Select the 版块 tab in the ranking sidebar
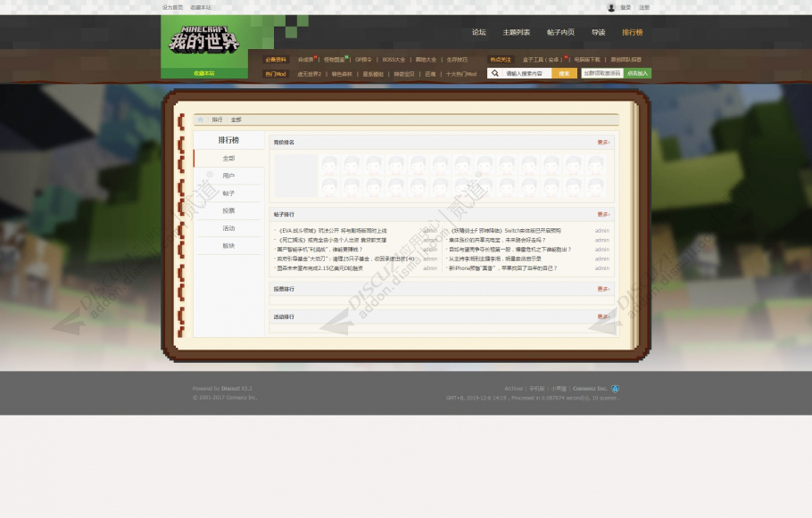This screenshot has width=812, height=518. 229,246
